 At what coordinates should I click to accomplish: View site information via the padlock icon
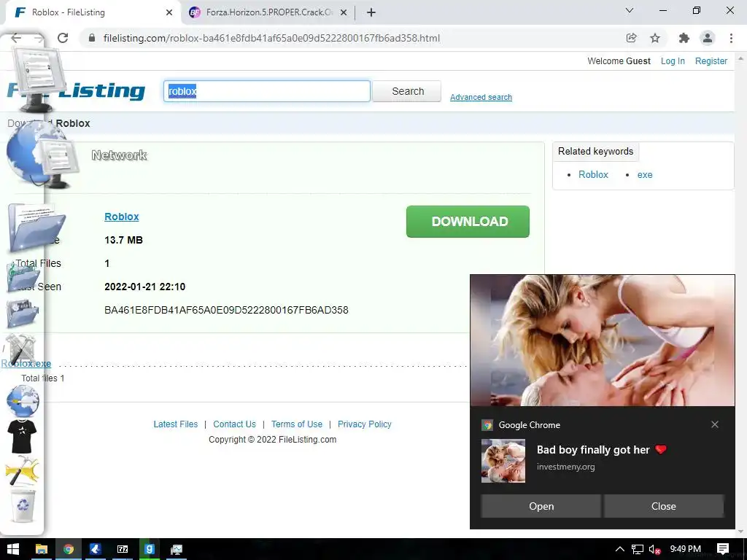[x=92, y=38]
